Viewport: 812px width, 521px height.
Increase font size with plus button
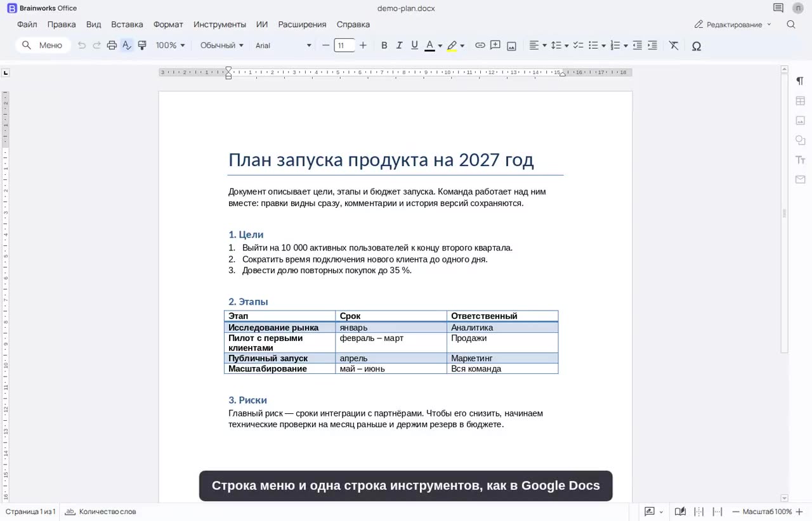click(363, 46)
